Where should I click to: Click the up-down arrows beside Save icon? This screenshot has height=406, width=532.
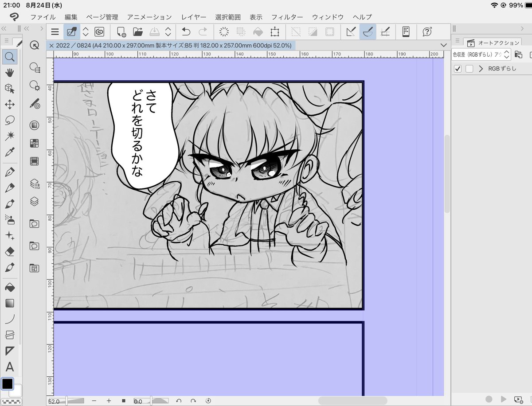(x=168, y=32)
